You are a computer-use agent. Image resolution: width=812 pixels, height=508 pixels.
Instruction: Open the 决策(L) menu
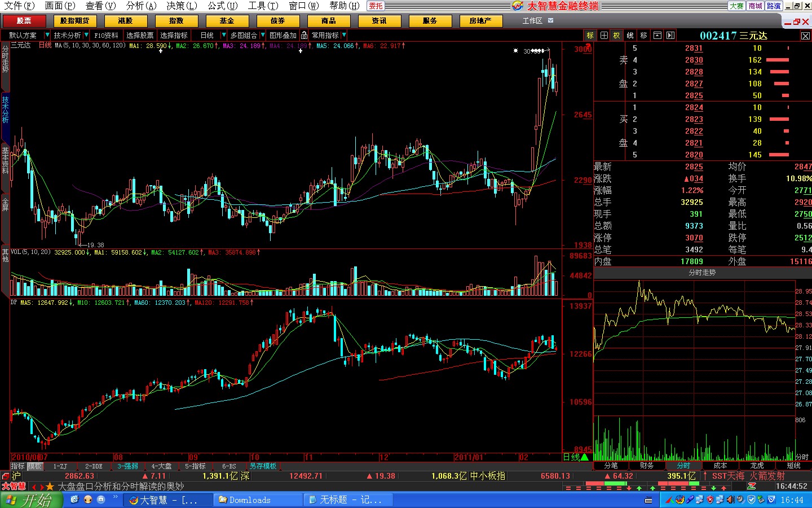(x=182, y=6)
